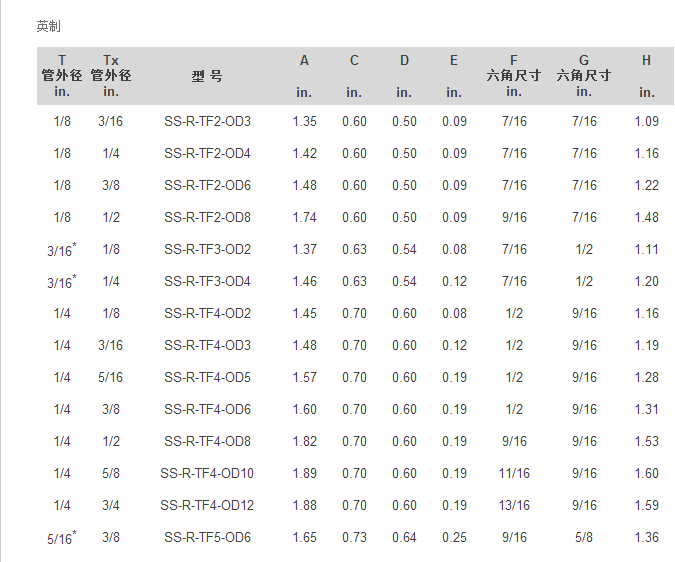Select model SS-R-TF4-OD6
Viewport: 675px width, 562px height.
point(207,409)
